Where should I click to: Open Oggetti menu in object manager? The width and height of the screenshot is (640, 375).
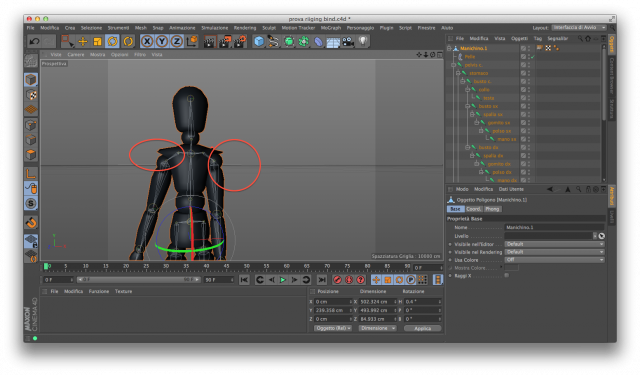[x=519, y=38]
